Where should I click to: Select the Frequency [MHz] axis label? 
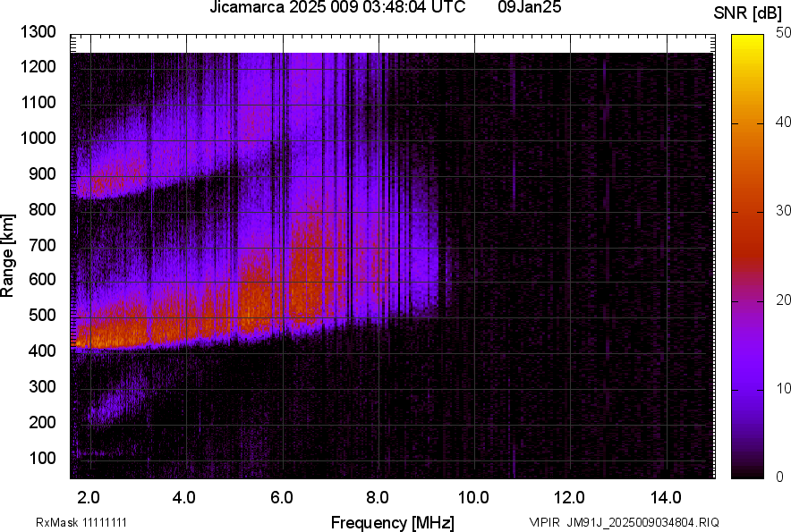394,519
